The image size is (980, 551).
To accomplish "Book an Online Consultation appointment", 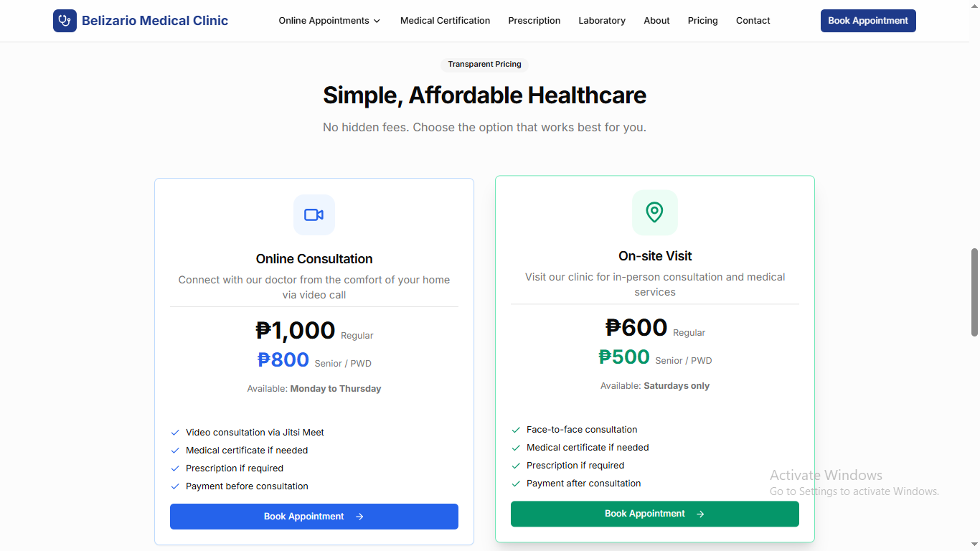I will tap(314, 517).
